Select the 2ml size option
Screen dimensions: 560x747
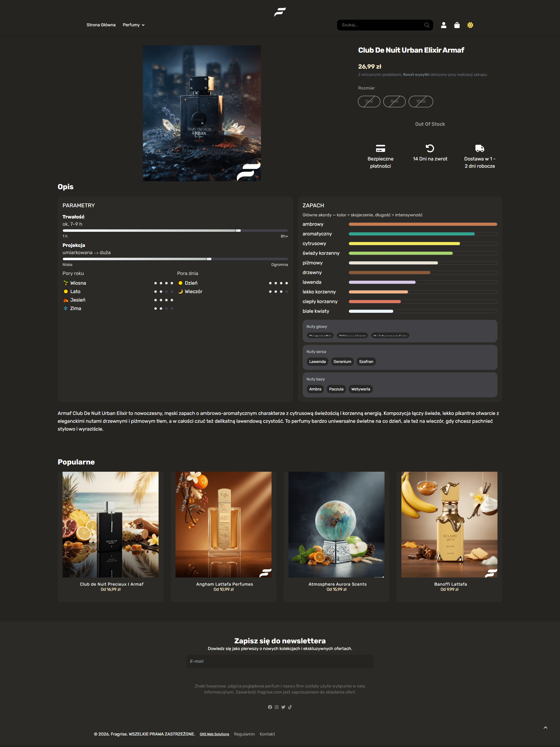(369, 101)
